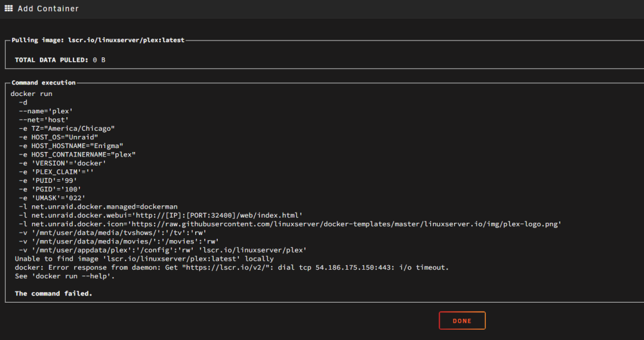
Task: Click the 'Add Container' title text
Action: 48,8
